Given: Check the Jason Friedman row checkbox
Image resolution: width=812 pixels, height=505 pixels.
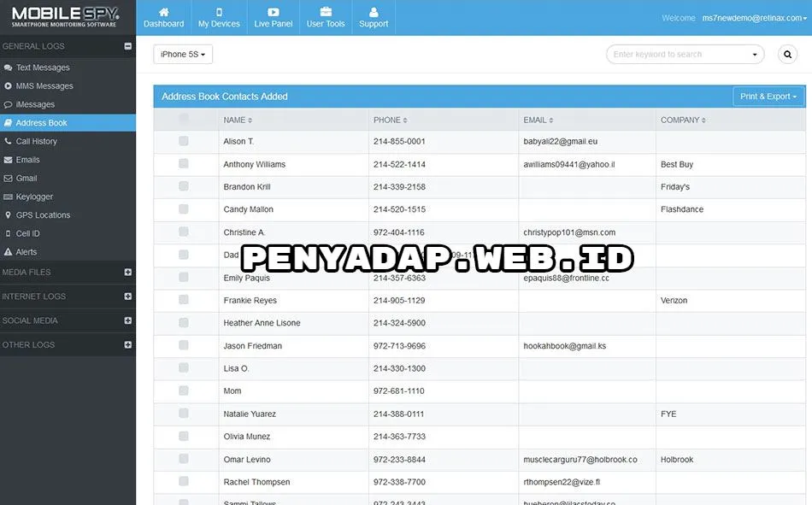Looking at the screenshot, I should click(x=183, y=345).
